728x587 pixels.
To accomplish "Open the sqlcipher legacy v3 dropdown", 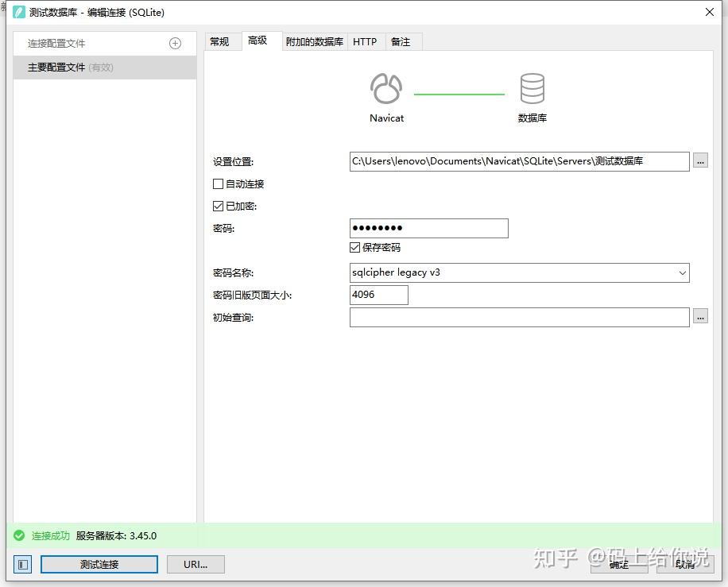I will tap(682, 272).
